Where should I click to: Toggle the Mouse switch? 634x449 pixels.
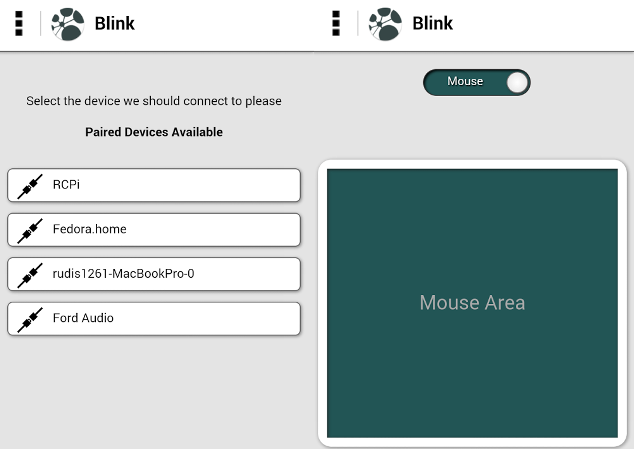click(x=477, y=83)
